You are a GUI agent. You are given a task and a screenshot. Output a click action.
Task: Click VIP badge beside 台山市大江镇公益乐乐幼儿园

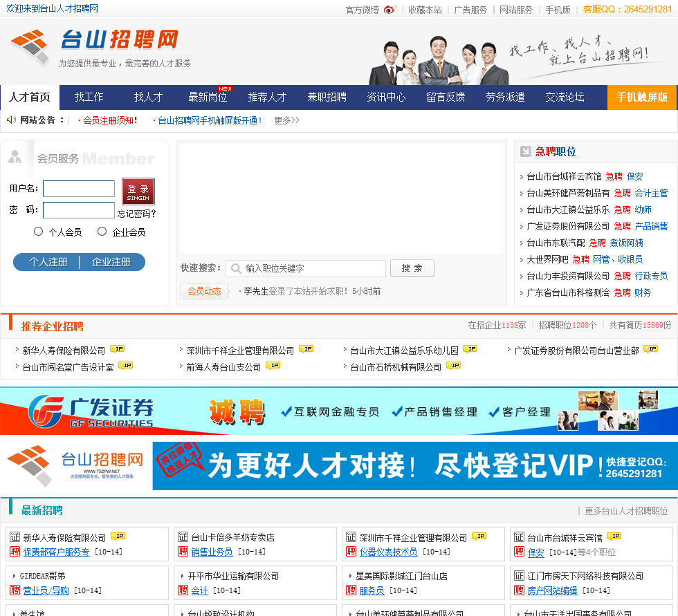470,348
